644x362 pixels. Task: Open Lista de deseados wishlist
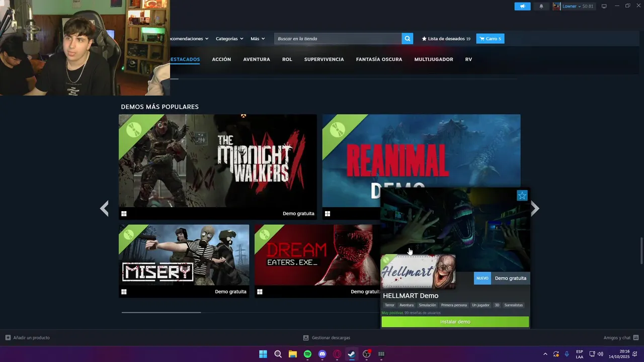coord(446,39)
